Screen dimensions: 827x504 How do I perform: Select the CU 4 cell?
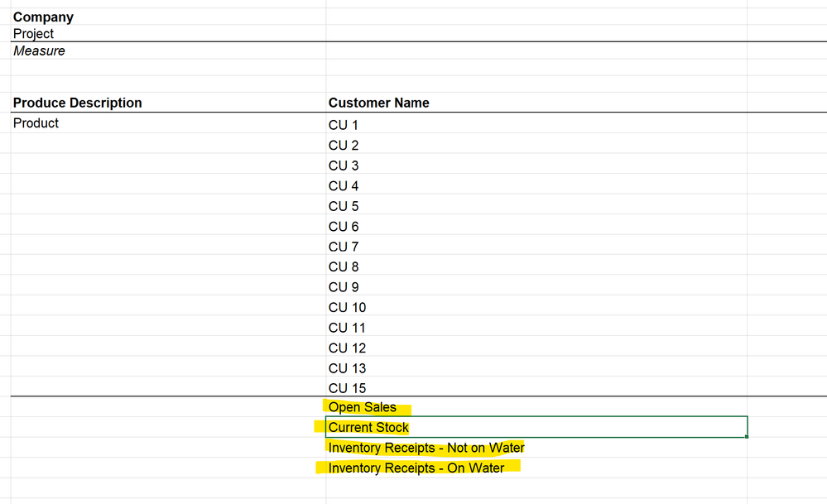click(x=536, y=185)
